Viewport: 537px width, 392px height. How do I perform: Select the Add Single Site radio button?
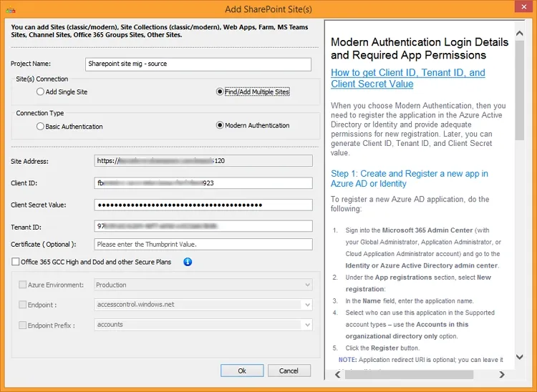click(40, 92)
